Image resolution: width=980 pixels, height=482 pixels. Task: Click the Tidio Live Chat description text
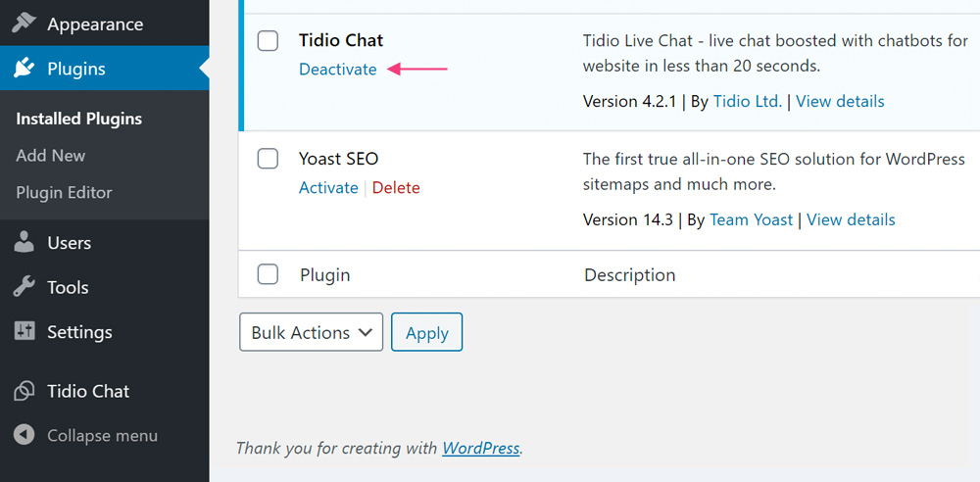tap(775, 53)
